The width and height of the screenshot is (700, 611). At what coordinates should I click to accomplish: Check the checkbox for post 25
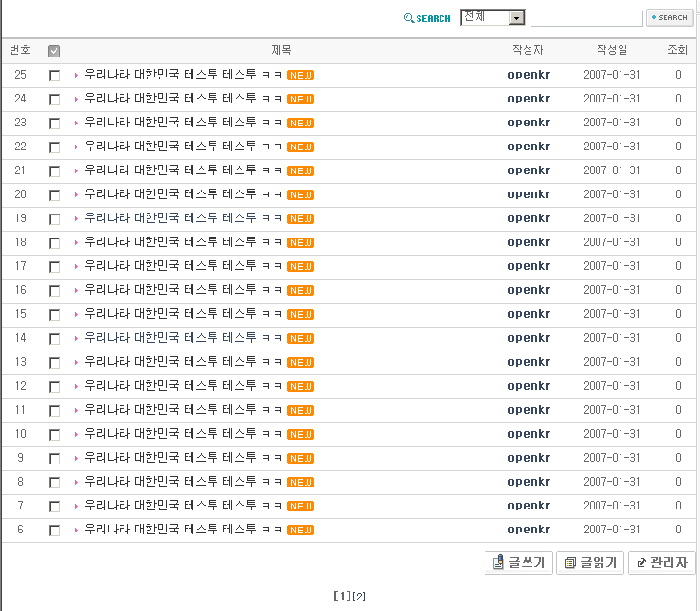tap(55, 76)
